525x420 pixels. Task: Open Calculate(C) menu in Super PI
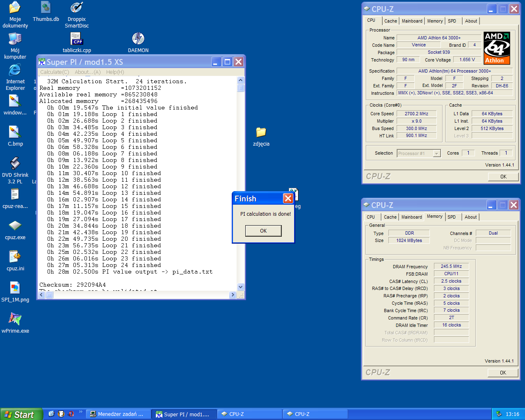55,72
